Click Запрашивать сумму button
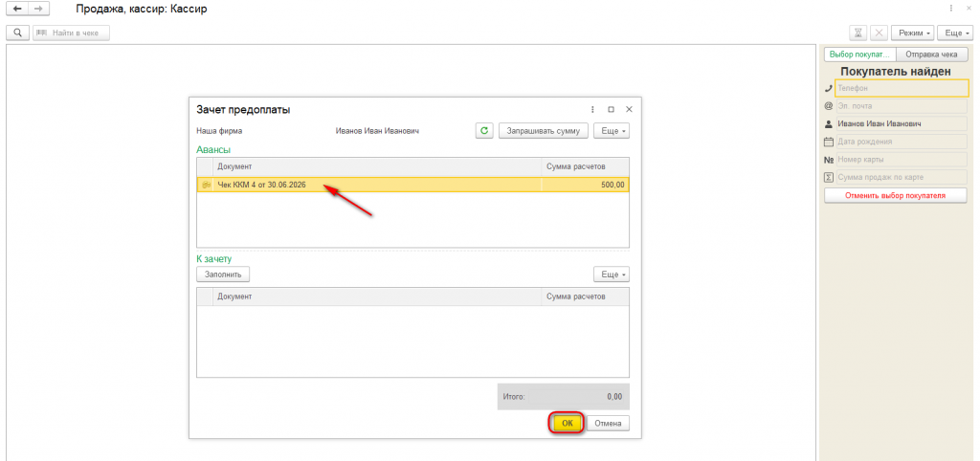The height and width of the screenshot is (461, 980). click(x=544, y=131)
